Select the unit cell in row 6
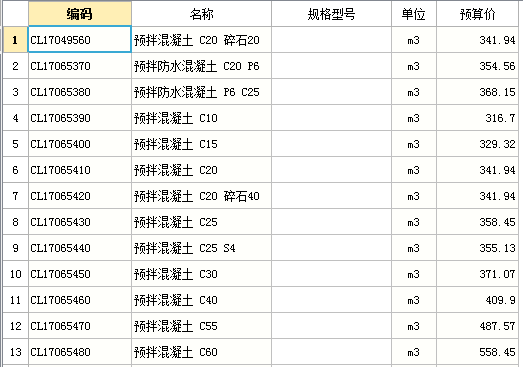The image size is (523, 367). tap(414, 170)
